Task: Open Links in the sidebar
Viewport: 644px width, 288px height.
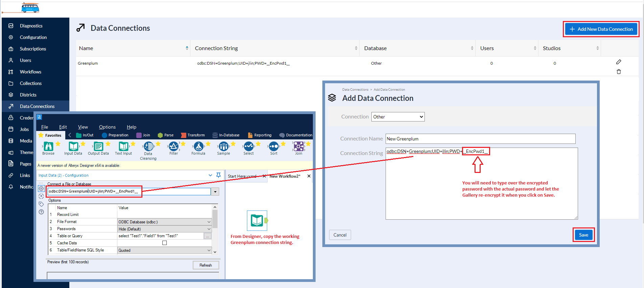Action: [25, 175]
